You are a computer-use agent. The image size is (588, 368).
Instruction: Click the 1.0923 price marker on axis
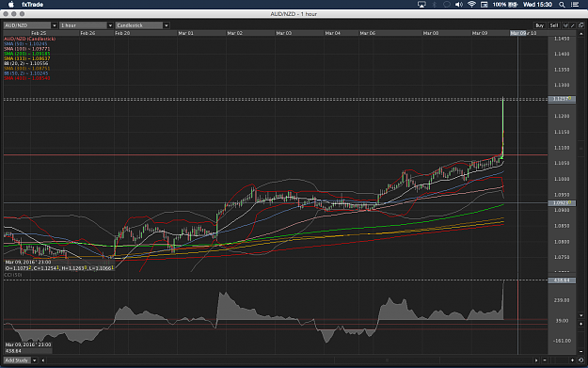coord(562,203)
